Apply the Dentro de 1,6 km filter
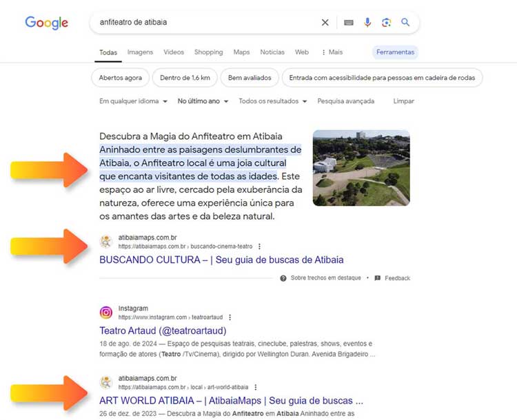Screen dimensions: 517x420 tap(185, 78)
